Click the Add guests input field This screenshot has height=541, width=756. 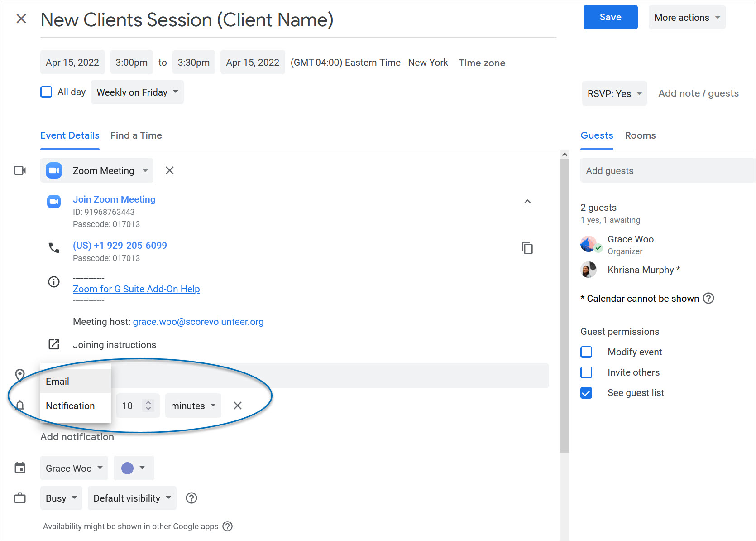(665, 170)
